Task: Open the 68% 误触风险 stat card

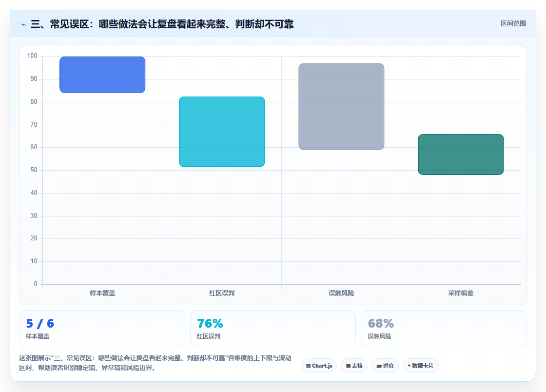Action: [444, 328]
